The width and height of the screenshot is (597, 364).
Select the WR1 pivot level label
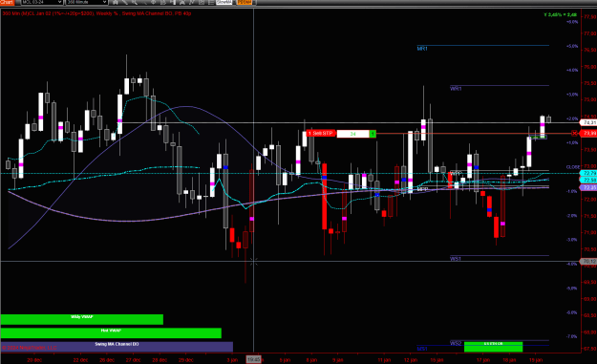tap(456, 89)
